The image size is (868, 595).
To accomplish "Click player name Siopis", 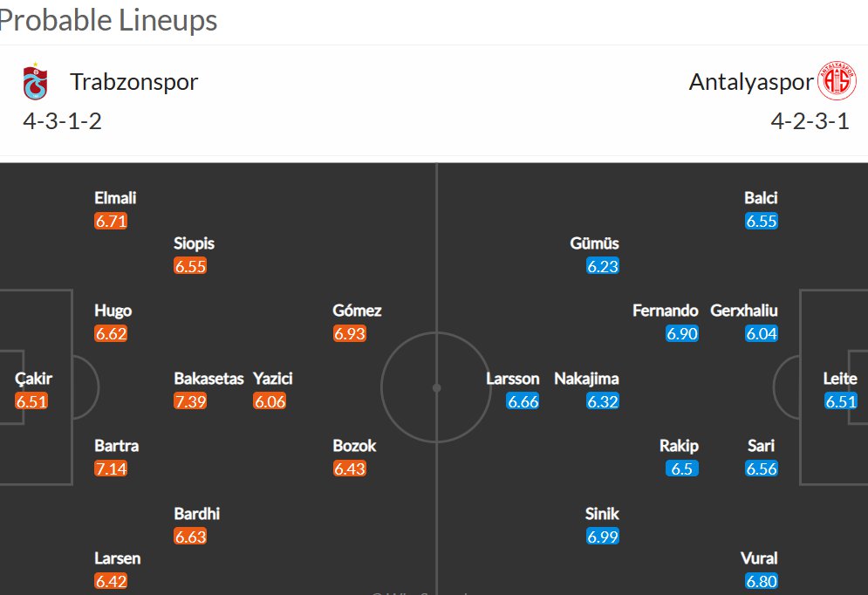I will [195, 243].
